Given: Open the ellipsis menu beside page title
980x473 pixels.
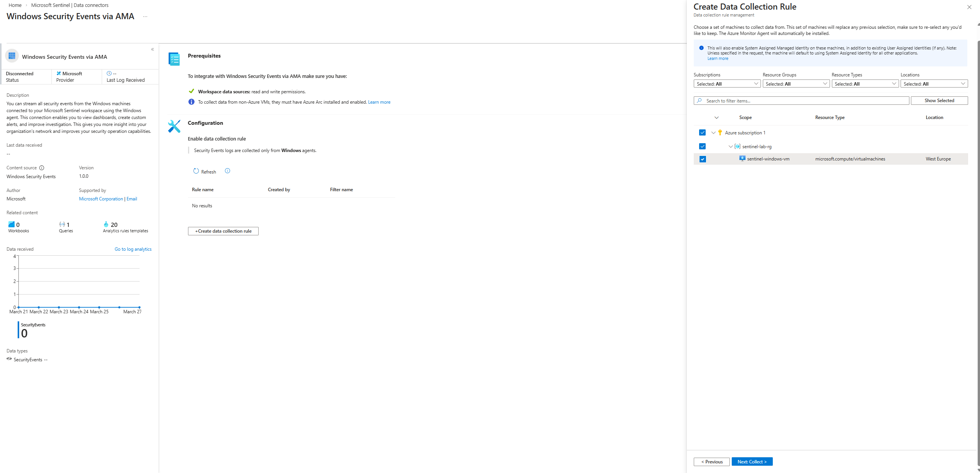Looking at the screenshot, I should 145,17.
